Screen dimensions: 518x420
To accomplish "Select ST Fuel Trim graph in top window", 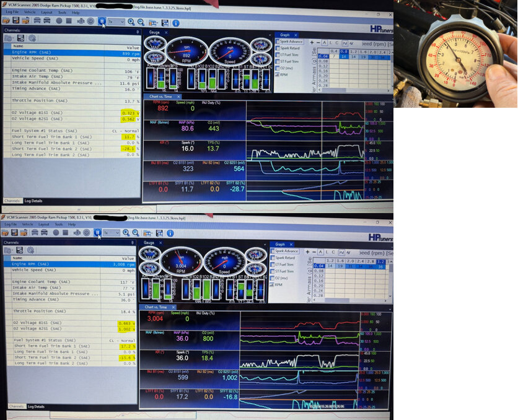I will pos(287,61).
